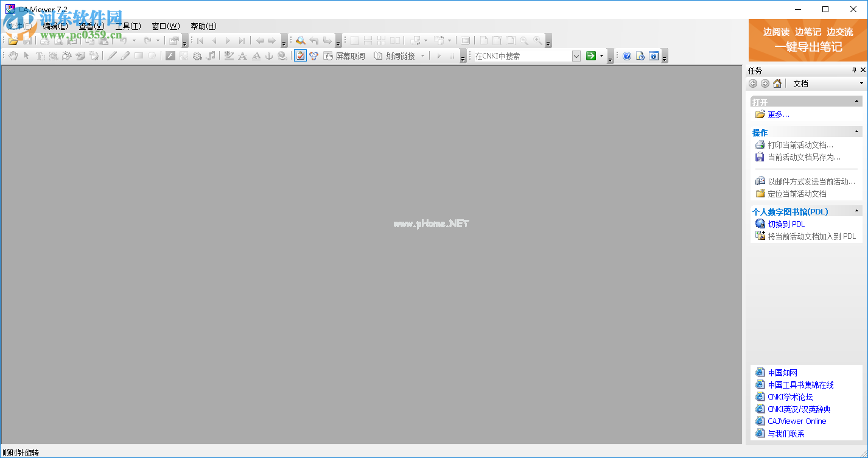This screenshot has width=868, height=458.
Task: Click 将当前活动文档加入到 PDL
Action: pyautogui.click(x=811, y=236)
